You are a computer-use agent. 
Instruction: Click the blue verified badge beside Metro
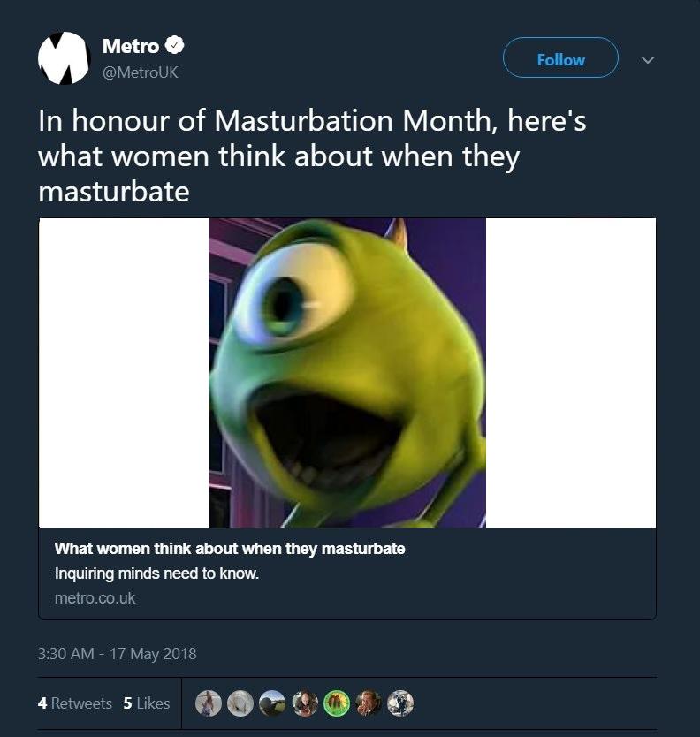(x=174, y=46)
